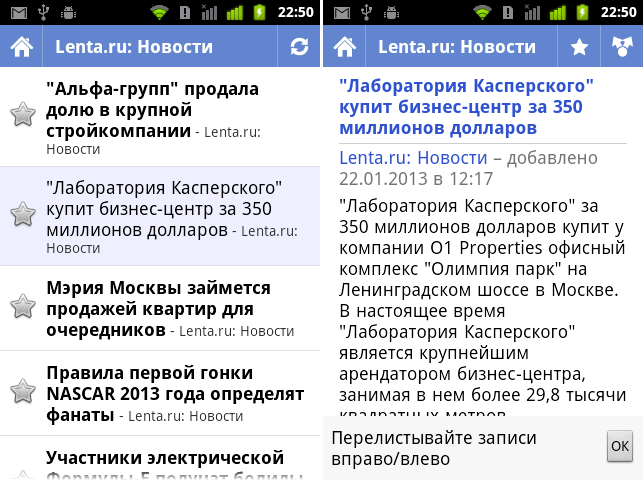Open the Lenta.ru source link under the article title
This screenshot has width=643, height=480.
pos(413,158)
